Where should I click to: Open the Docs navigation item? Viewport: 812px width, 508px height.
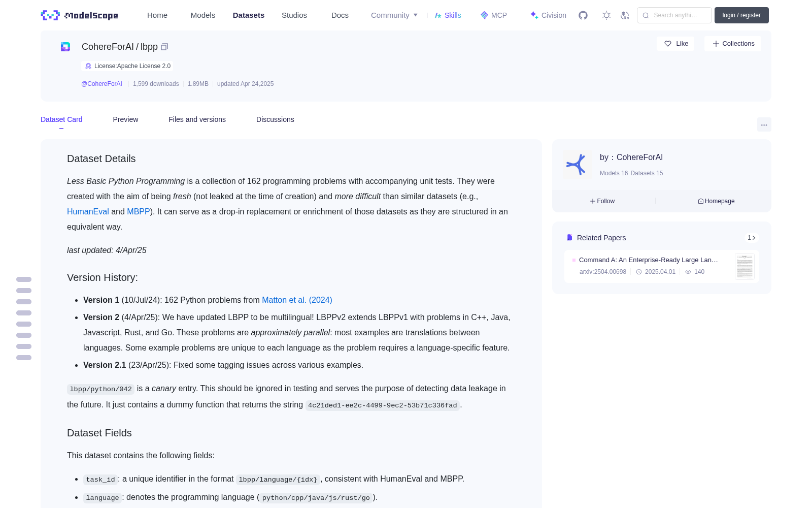(x=340, y=15)
